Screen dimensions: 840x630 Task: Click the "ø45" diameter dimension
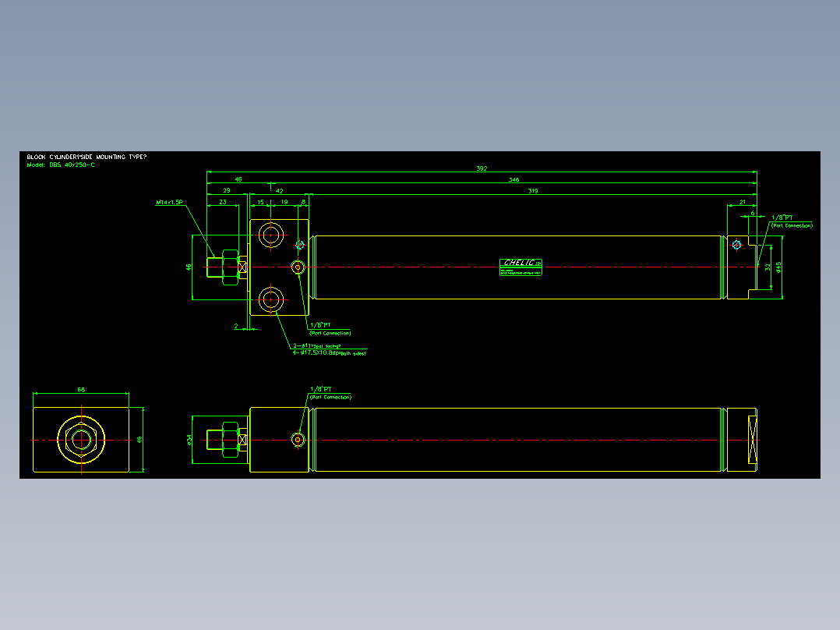pos(778,267)
